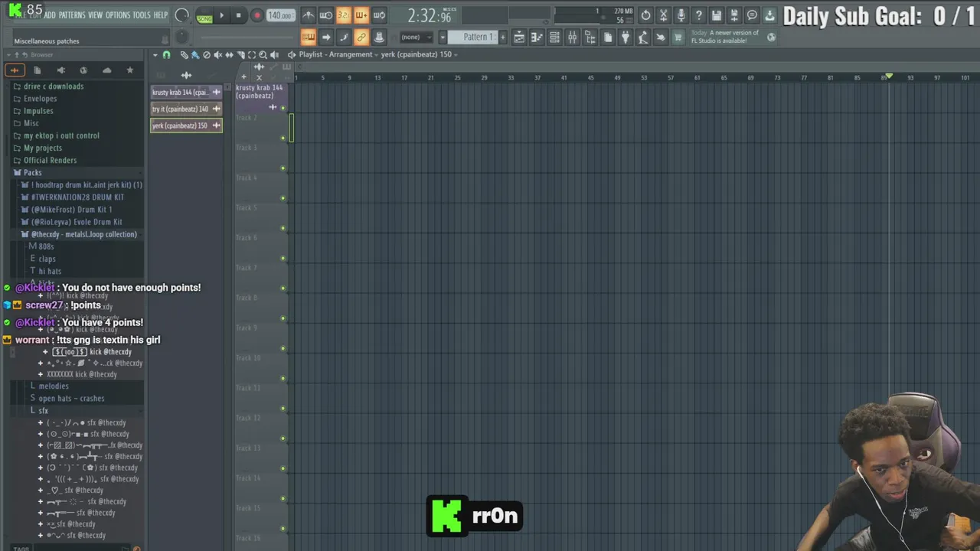The height and width of the screenshot is (551, 980).
Task: Click the microphone one-click recording icon
Action: coord(681,15)
